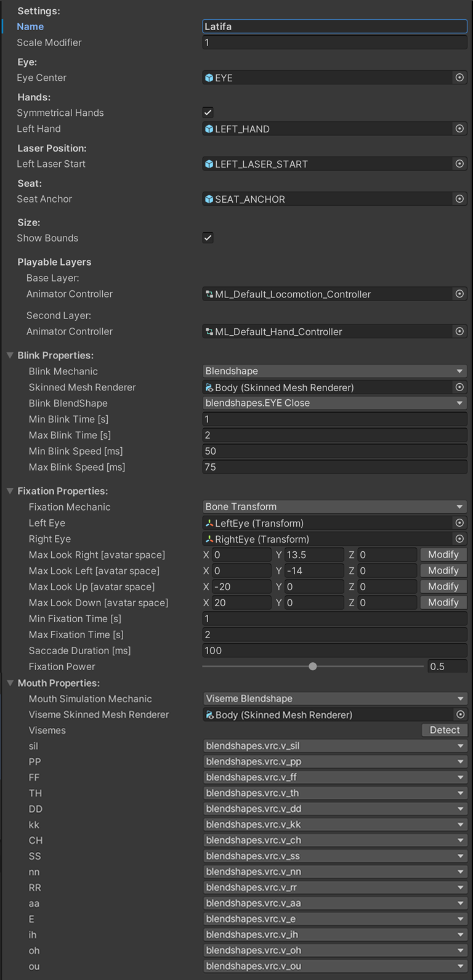Open picker for ML_Default_Locomotion_Controller
Screen dimensions: 473x980
tap(459, 294)
